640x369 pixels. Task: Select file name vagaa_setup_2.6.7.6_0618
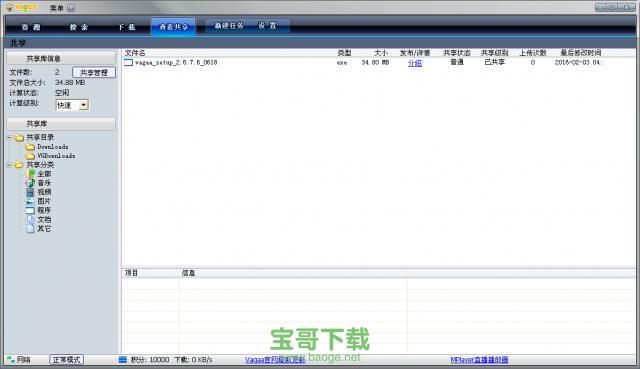tap(176, 62)
